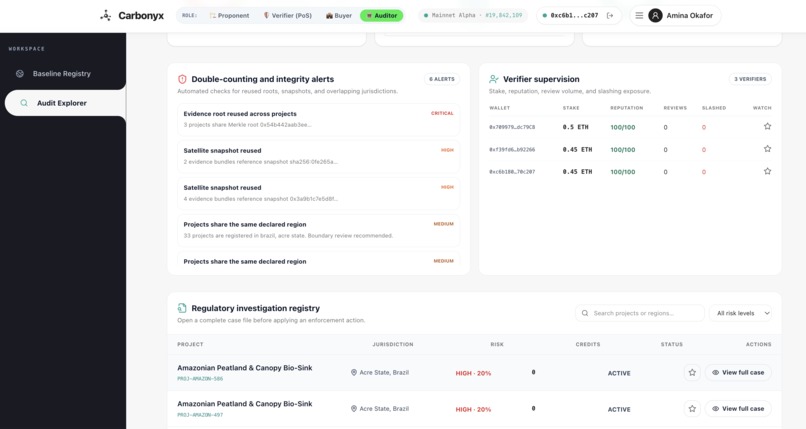Click the 6 ALERTS badge
The image size is (806, 429).
(442, 79)
